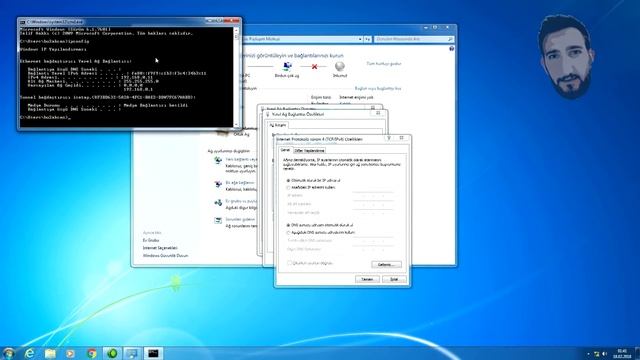This screenshot has width=640, height=360.
Task: Open Ev Grubu link in sidebar
Action: [x=151, y=240]
